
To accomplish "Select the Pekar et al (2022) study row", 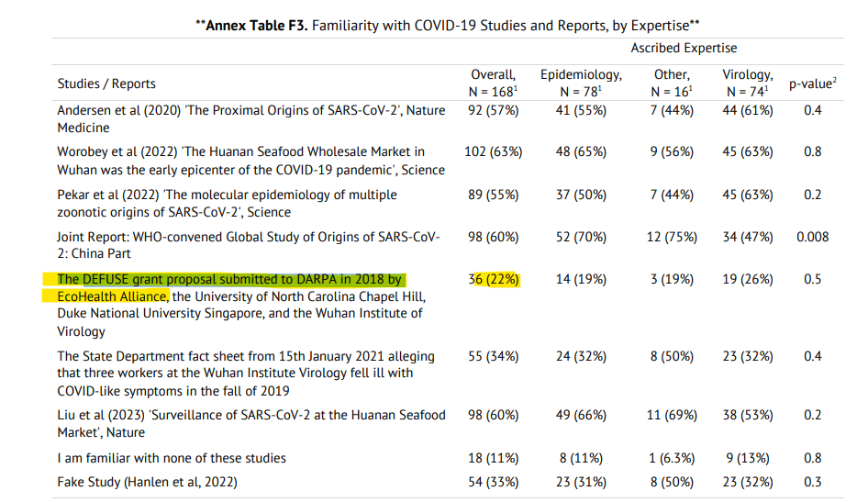I will pos(228,203).
